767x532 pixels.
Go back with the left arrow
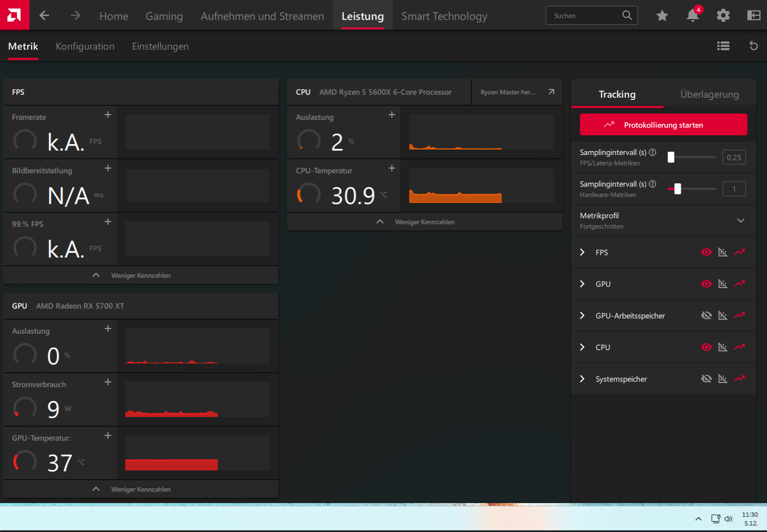pyautogui.click(x=44, y=15)
